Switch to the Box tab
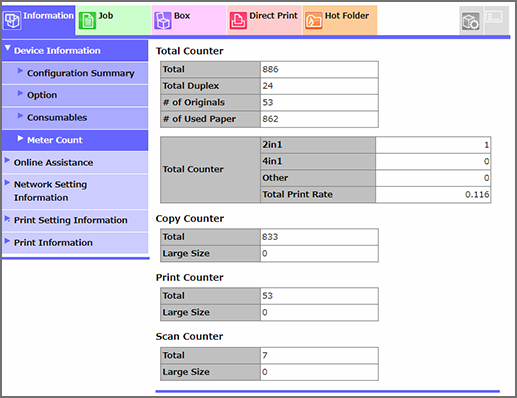Image resolution: width=517 pixels, height=398 pixels. click(189, 20)
